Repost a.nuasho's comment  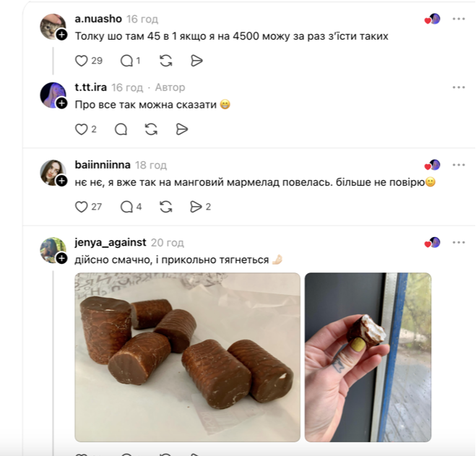166,61
